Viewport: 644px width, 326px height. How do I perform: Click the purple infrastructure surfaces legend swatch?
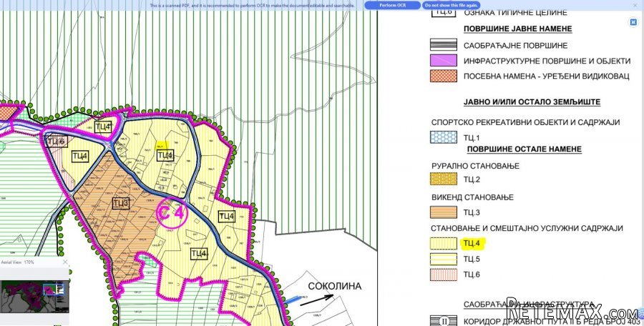pos(443,61)
